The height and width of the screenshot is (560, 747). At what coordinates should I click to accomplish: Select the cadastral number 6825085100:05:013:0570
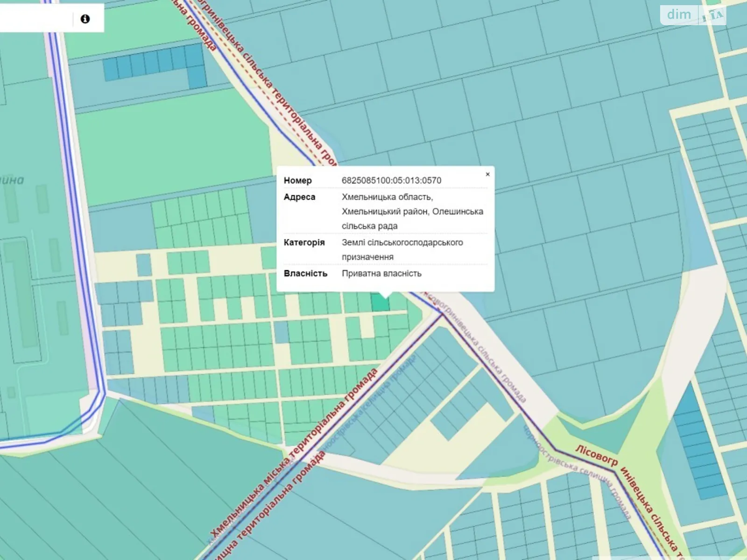[391, 181]
